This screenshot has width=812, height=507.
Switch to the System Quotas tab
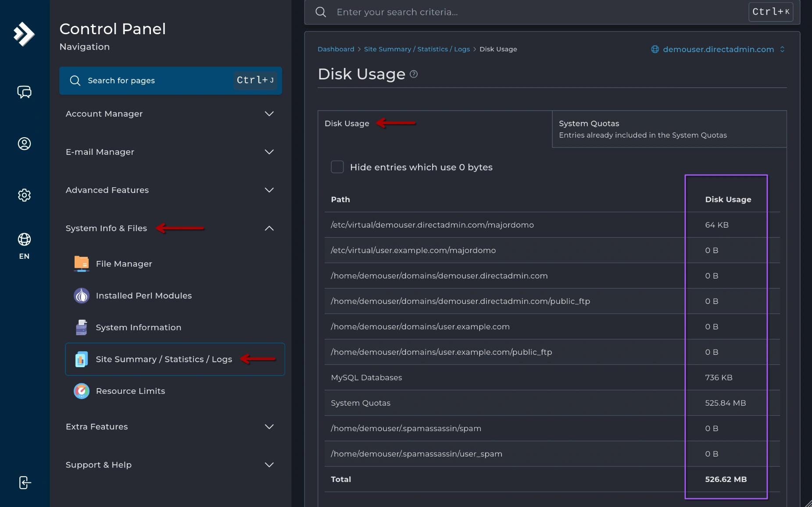(x=588, y=123)
